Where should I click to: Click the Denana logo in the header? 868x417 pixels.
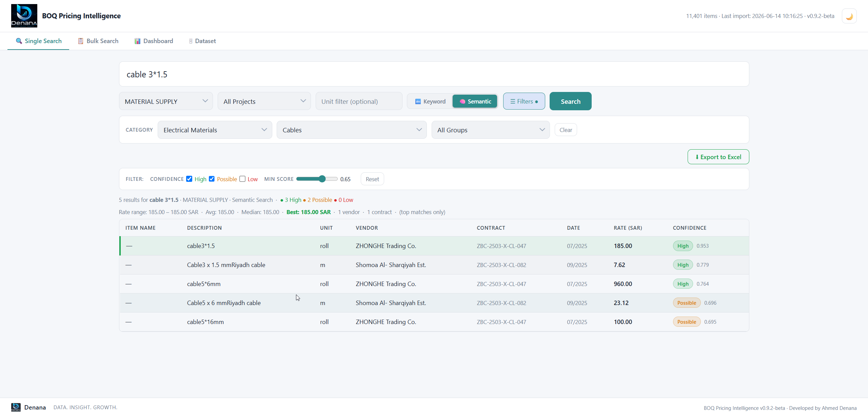click(x=24, y=16)
